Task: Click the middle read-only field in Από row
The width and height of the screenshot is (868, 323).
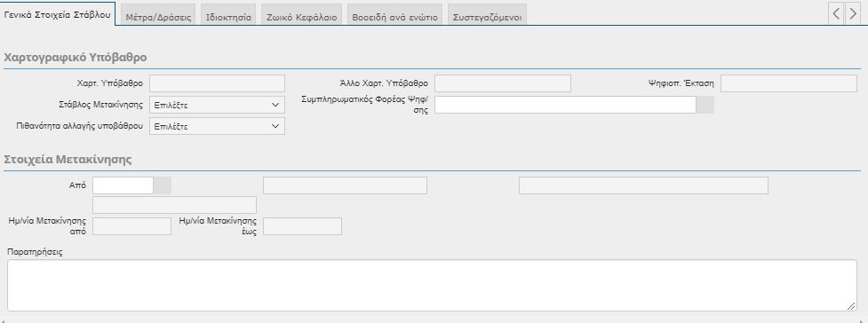Action: pos(345,185)
